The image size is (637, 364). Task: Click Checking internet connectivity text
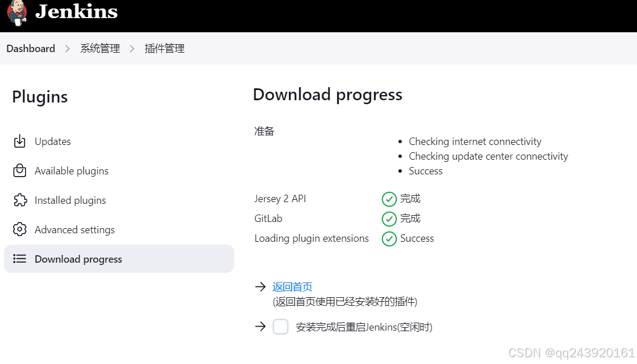point(475,142)
